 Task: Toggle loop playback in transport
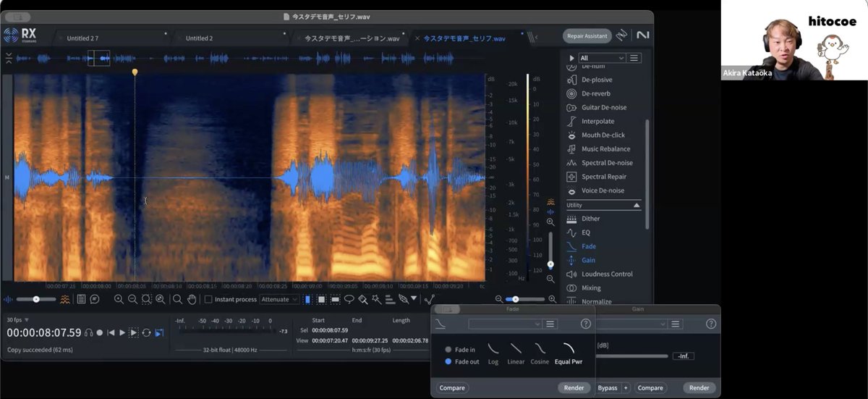(x=147, y=332)
